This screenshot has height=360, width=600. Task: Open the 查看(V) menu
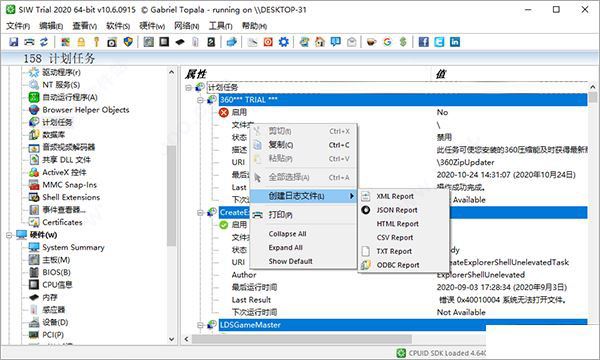85,26
